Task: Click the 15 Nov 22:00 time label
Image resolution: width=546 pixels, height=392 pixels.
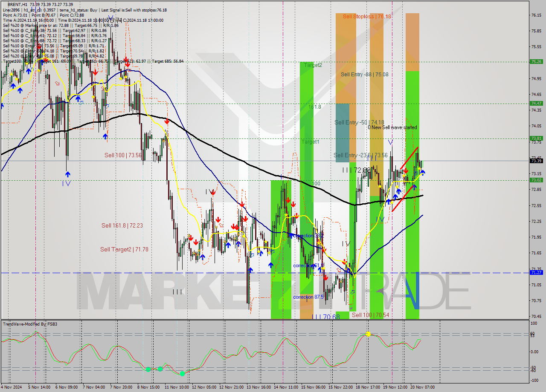Action: point(340,387)
